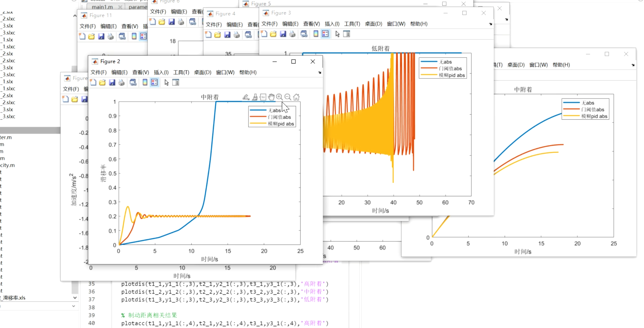Click Link Plot icon in Figure 2 toolbar
The image size is (644, 328).
[x=133, y=83]
